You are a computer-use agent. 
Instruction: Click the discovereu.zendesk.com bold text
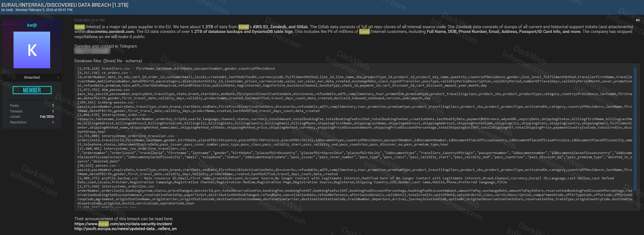(x=110, y=31)
